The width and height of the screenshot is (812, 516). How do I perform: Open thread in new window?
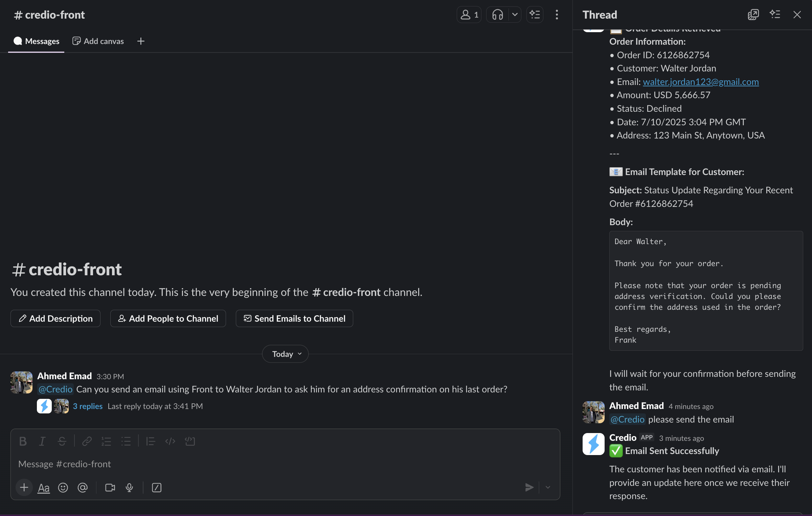pos(753,15)
